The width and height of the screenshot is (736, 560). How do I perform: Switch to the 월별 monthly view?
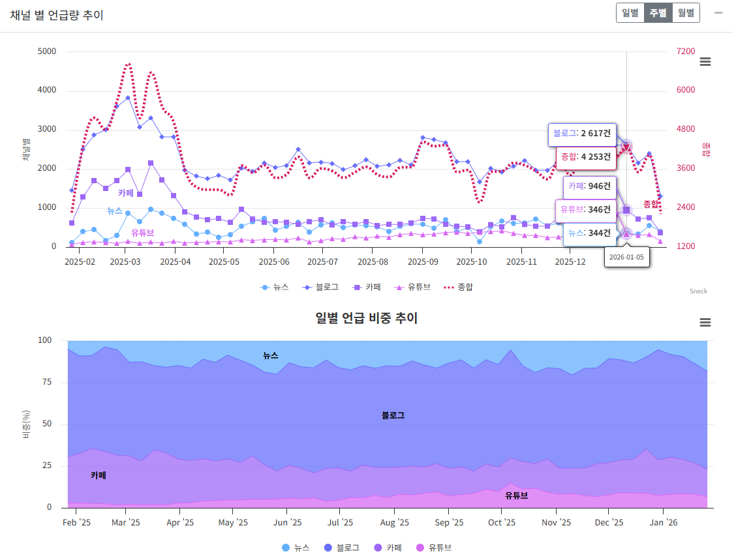686,13
